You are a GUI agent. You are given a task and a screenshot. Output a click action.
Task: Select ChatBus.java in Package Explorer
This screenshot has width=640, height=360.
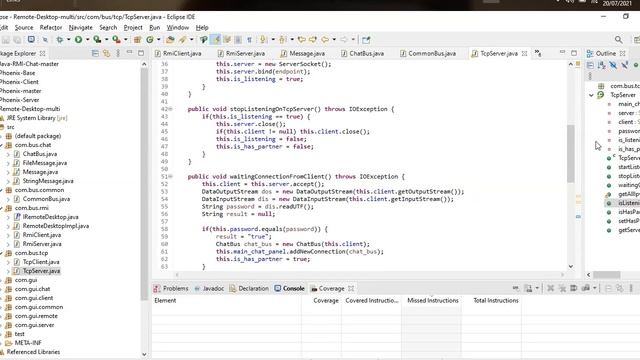[x=40, y=154]
